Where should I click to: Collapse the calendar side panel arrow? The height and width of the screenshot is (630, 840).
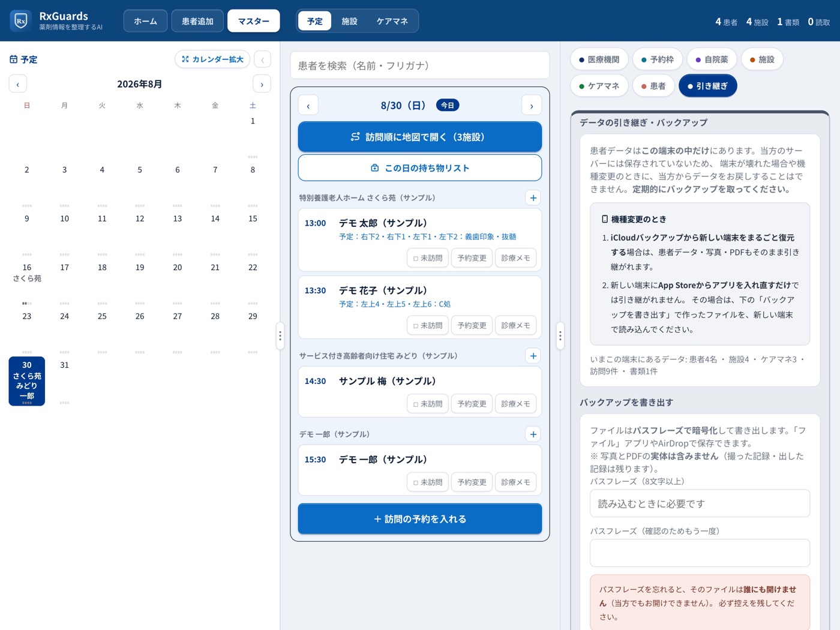click(x=262, y=59)
